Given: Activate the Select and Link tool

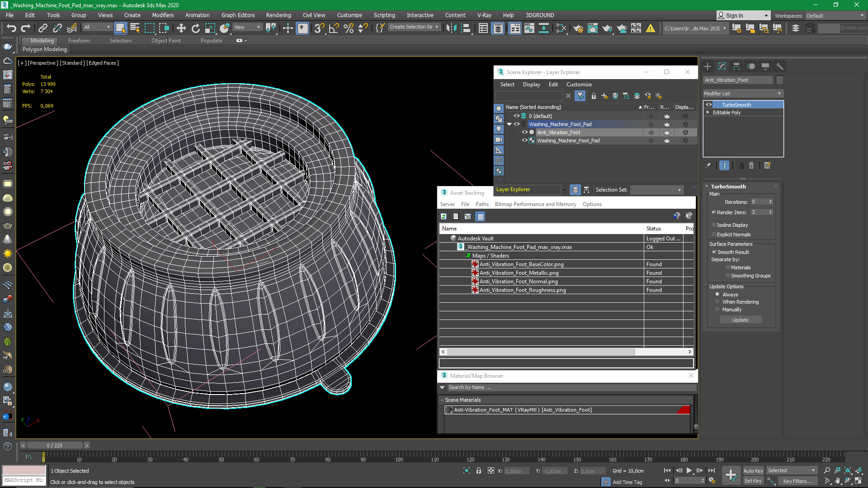Looking at the screenshot, I should [42, 28].
